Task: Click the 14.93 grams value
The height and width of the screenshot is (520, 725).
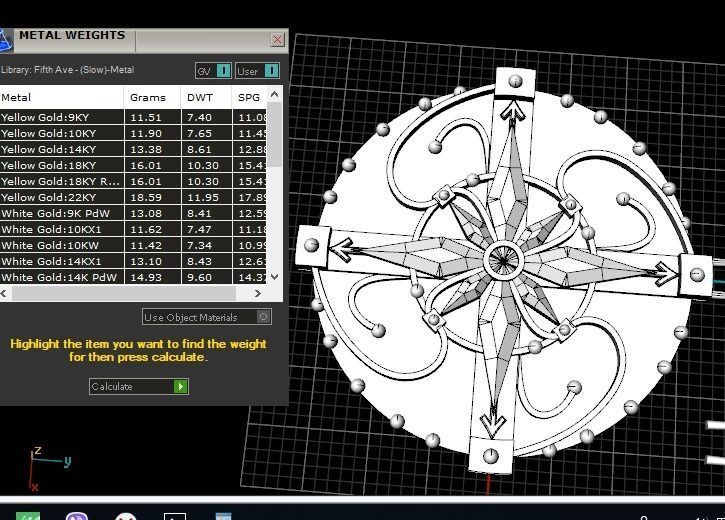Action: (146, 277)
